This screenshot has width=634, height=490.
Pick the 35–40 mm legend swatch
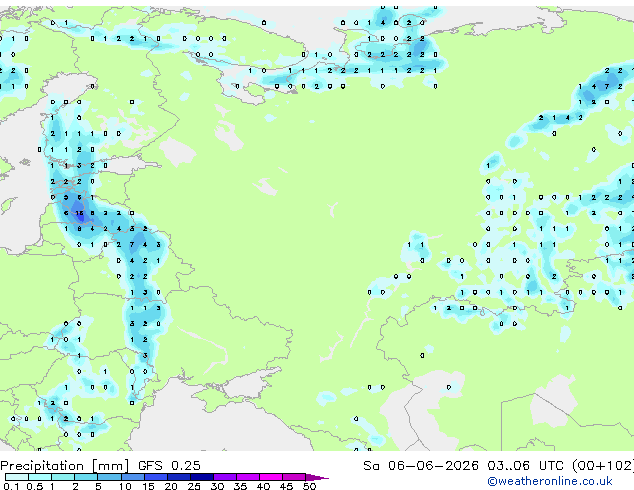pyautogui.click(x=247, y=477)
